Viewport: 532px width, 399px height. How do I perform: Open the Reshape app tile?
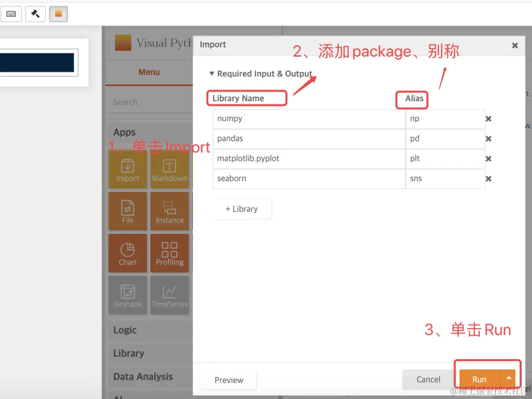[128, 295]
